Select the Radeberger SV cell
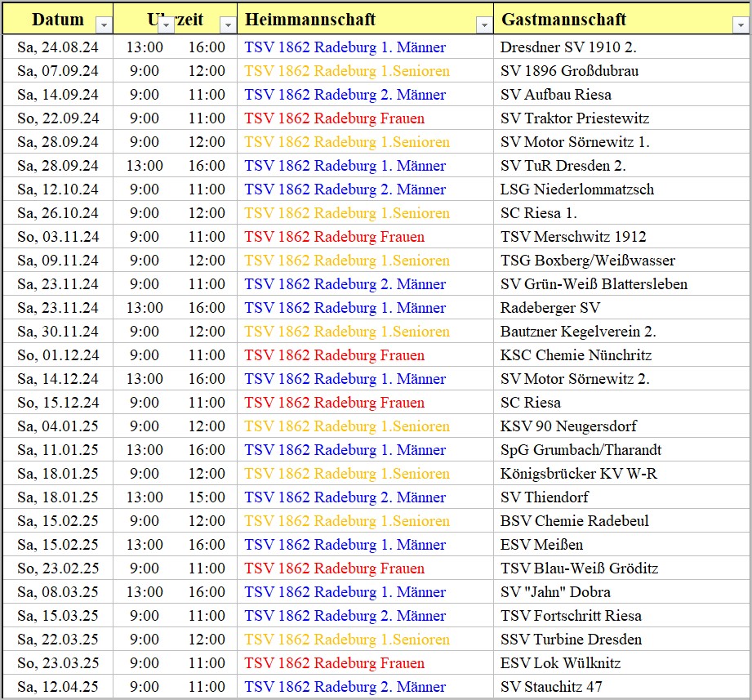This screenshot has height=700, width=752. [622, 308]
